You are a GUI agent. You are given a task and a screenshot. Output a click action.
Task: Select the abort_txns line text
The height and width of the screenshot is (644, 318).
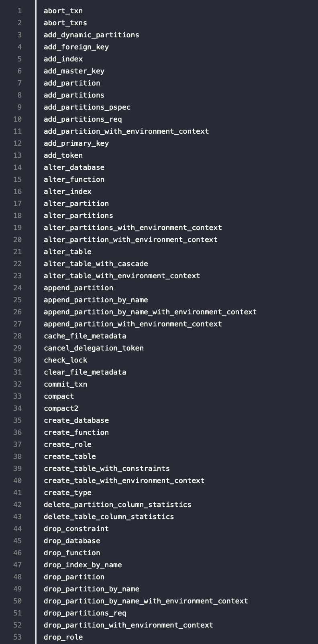(65, 23)
